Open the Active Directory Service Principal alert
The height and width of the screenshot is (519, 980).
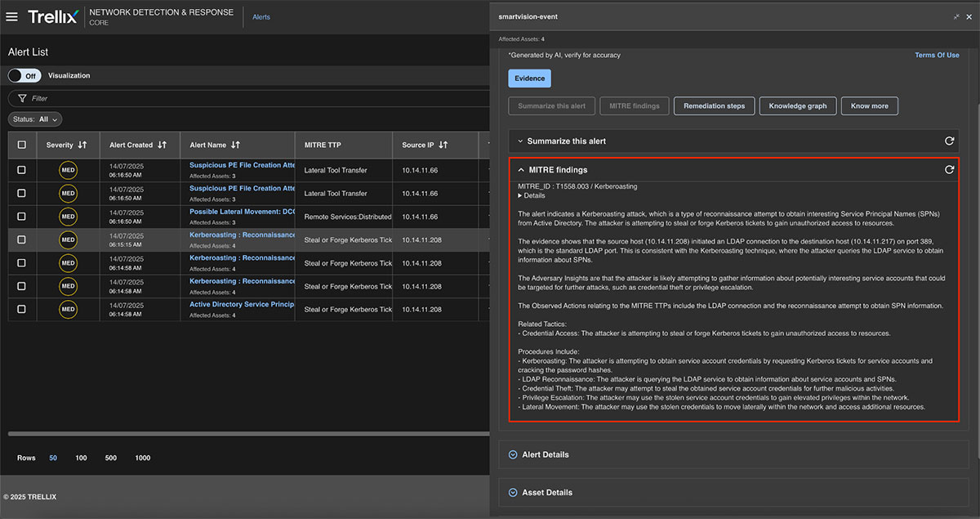[x=242, y=304]
